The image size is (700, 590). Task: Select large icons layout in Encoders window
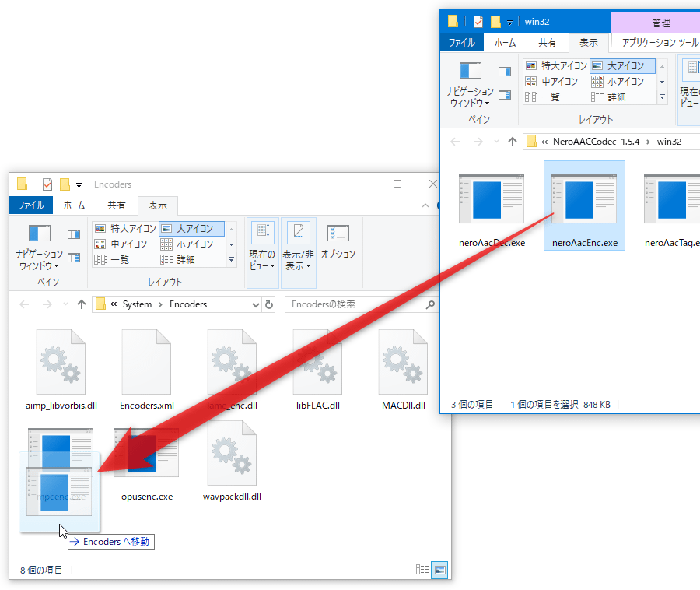point(191,229)
